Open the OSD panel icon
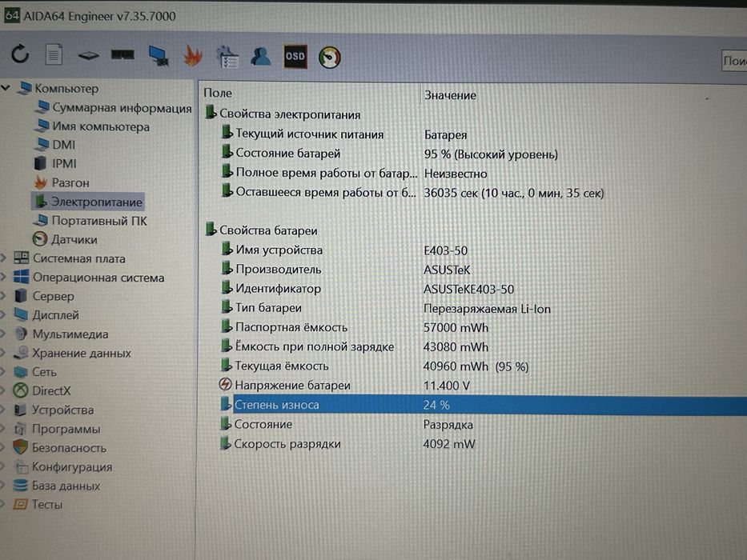747x560 pixels. tap(295, 57)
